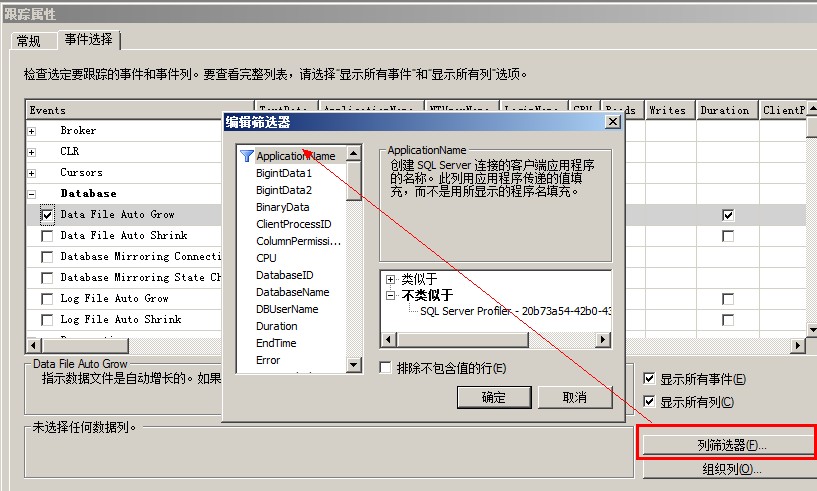Select Error in the filter list
This screenshot has width=817, height=491.
tap(268, 360)
